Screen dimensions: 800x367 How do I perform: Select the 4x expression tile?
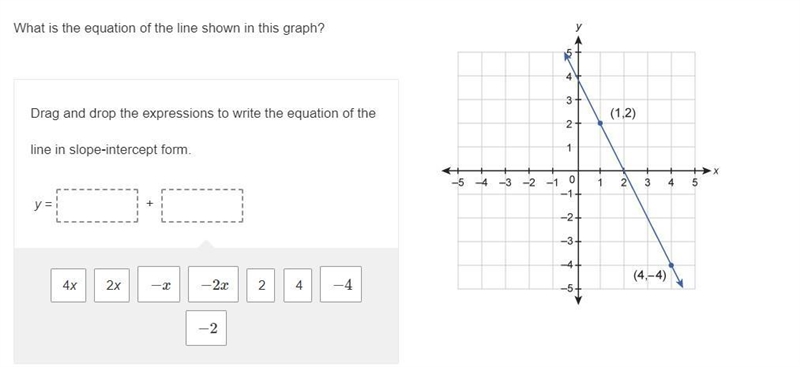tap(68, 285)
